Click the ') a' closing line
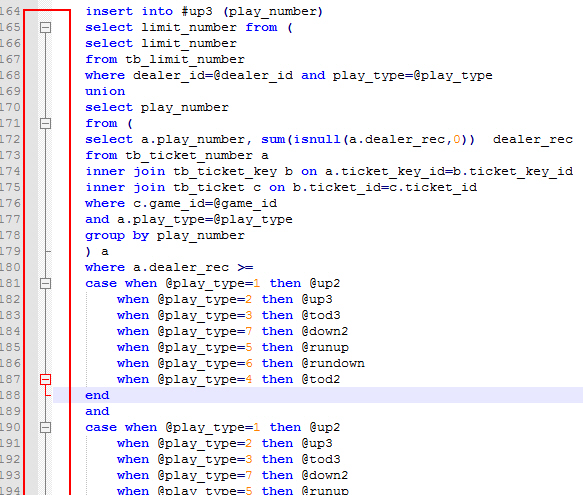The height and width of the screenshot is (495, 583). [97, 252]
